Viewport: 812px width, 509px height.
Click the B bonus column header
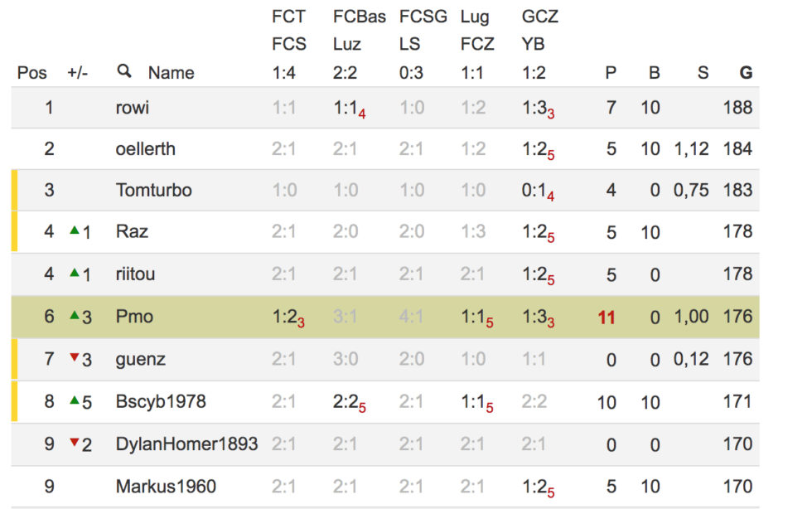click(x=654, y=73)
